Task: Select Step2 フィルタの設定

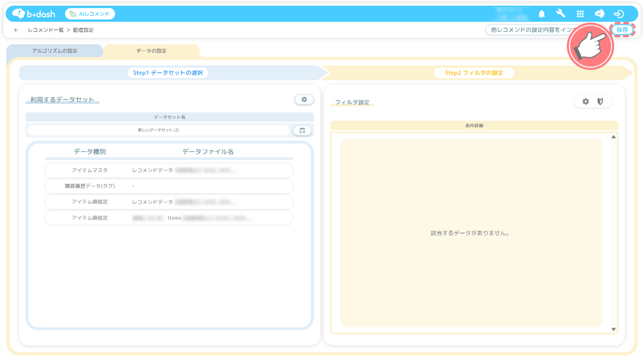Action: coord(474,73)
